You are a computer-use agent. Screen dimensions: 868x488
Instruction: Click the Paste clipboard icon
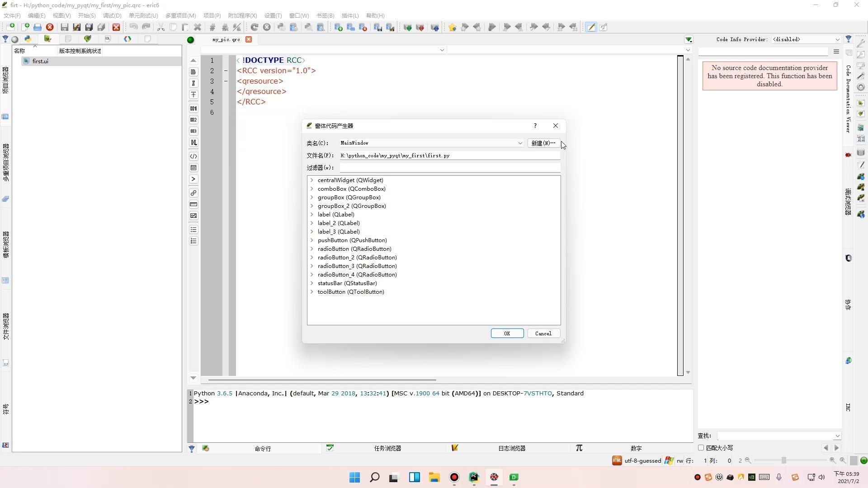(x=185, y=27)
